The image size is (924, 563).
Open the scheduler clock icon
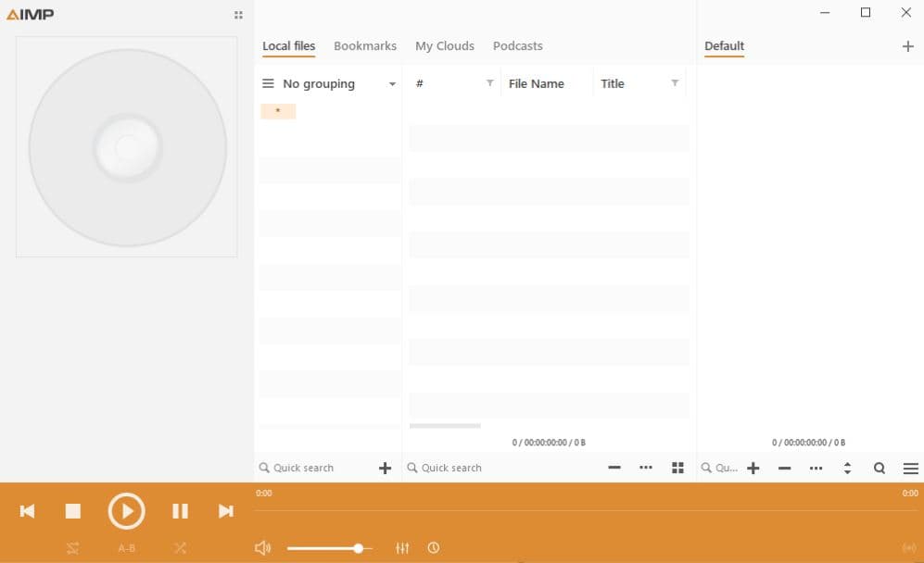coord(433,548)
